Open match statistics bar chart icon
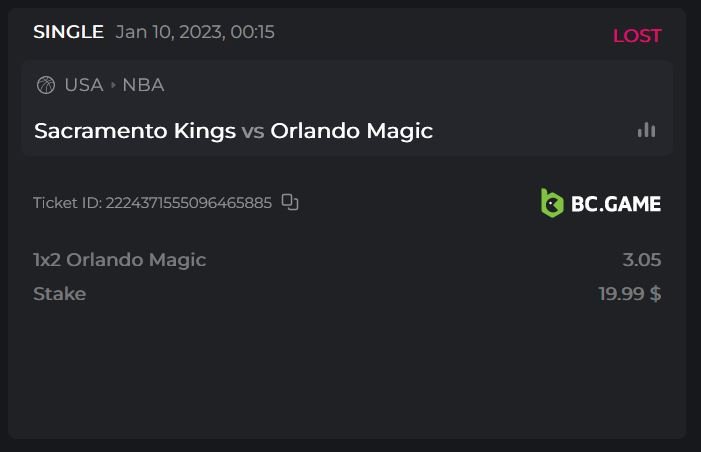The image size is (701, 452). point(646,130)
